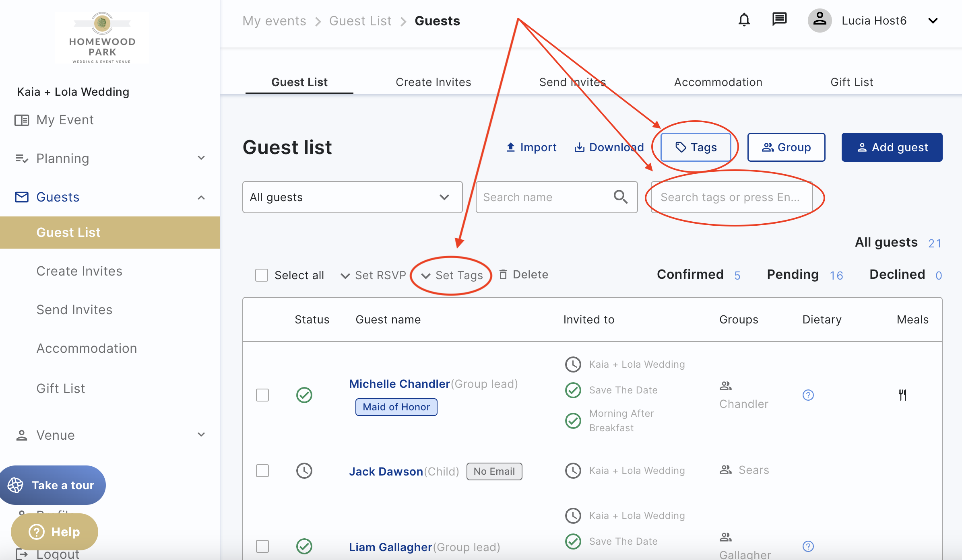Screen dimensions: 962x560
Task: Switch to the Guest List tab
Action: point(299,82)
